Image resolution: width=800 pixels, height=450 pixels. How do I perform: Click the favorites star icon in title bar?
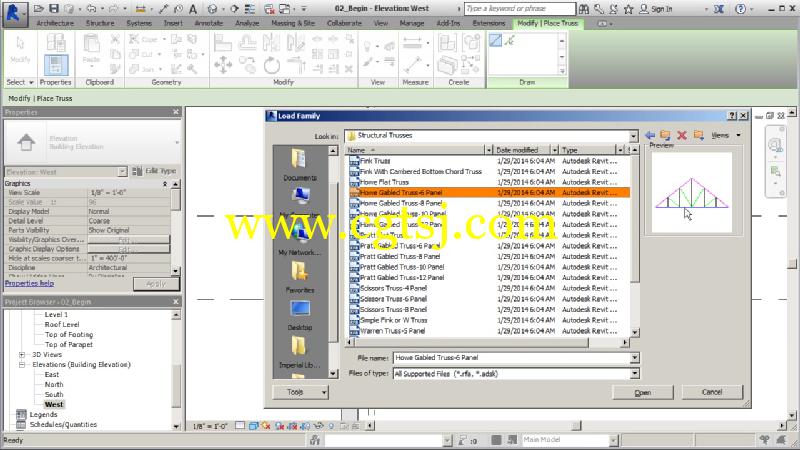pos(628,9)
